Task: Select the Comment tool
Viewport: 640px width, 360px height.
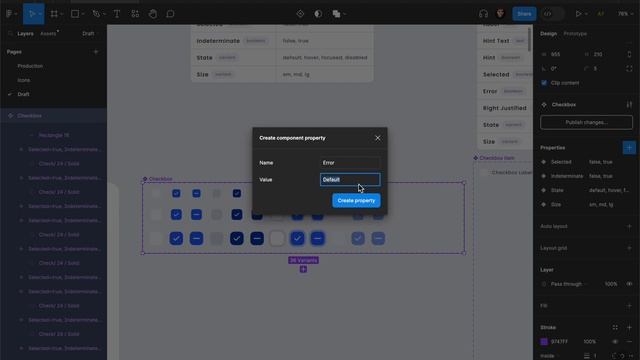Action: pos(170,14)
